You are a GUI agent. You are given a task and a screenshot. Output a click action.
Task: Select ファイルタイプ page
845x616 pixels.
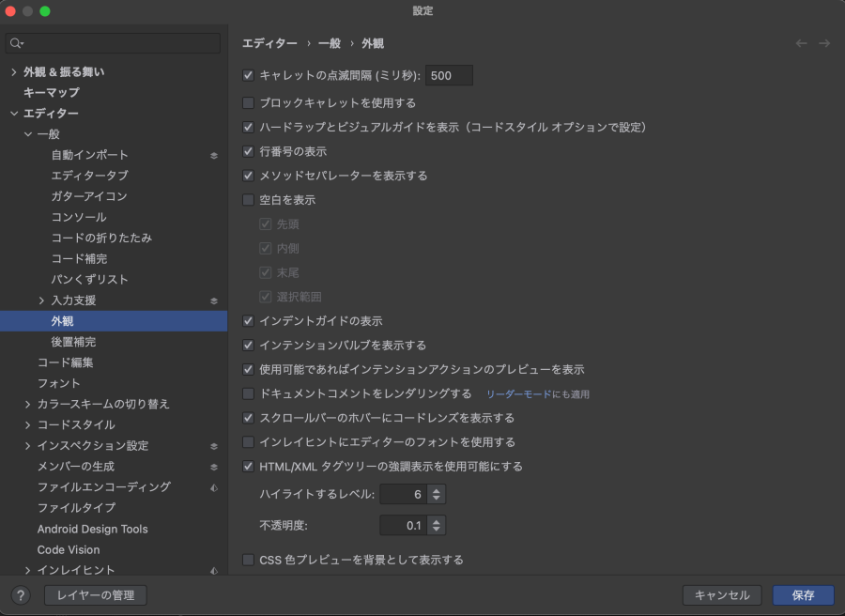click(x=76, y=508)
